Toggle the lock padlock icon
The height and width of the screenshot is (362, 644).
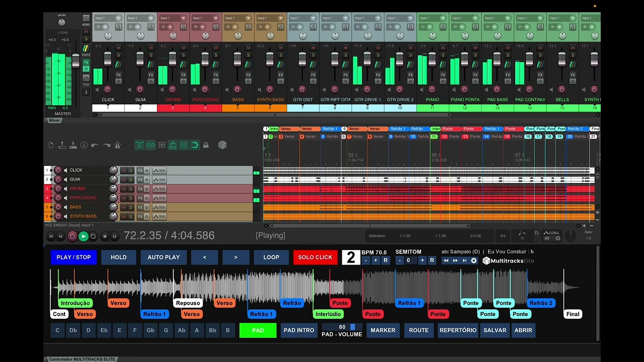point(206,145)
